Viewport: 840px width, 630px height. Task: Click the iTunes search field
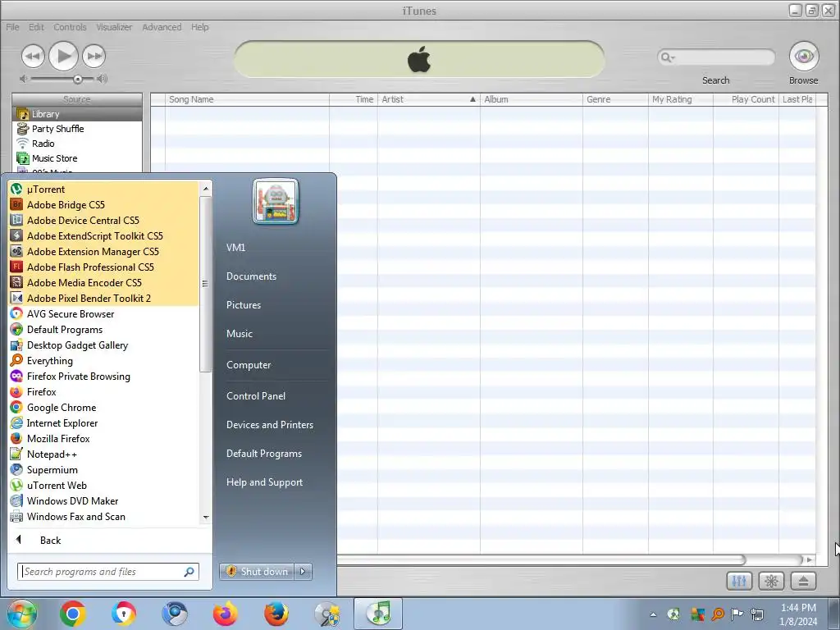point(716,57)
